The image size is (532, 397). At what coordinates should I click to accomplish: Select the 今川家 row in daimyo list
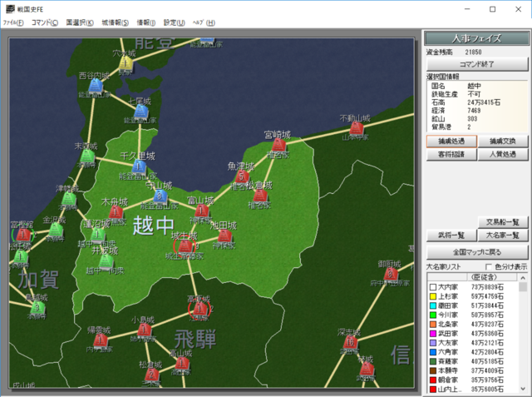pos(473,315)
